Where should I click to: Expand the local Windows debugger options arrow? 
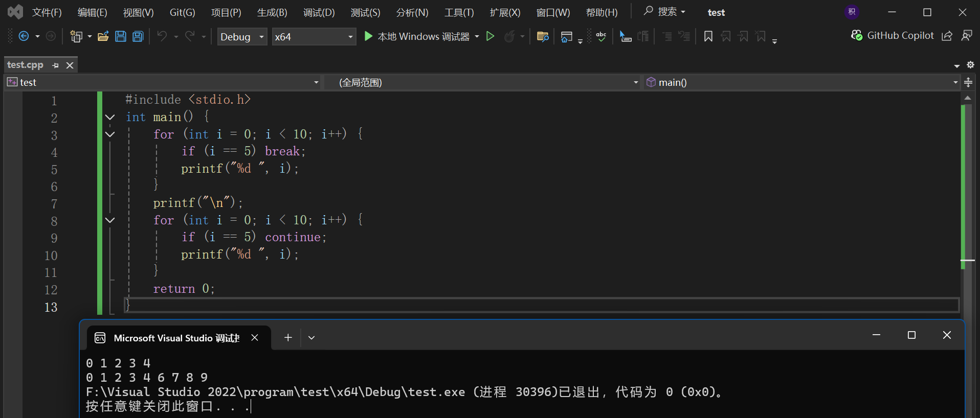click(x=477, y=36)
